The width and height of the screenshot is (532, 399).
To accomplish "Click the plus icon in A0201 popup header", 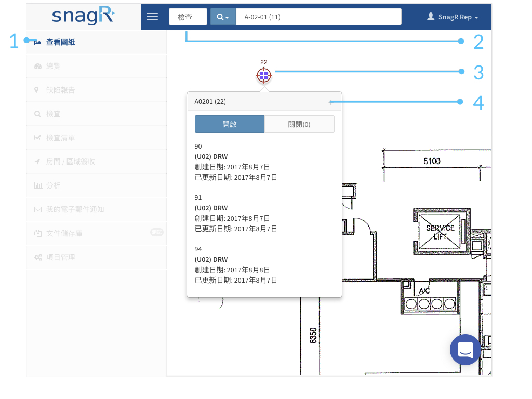I will coord(331,102).
